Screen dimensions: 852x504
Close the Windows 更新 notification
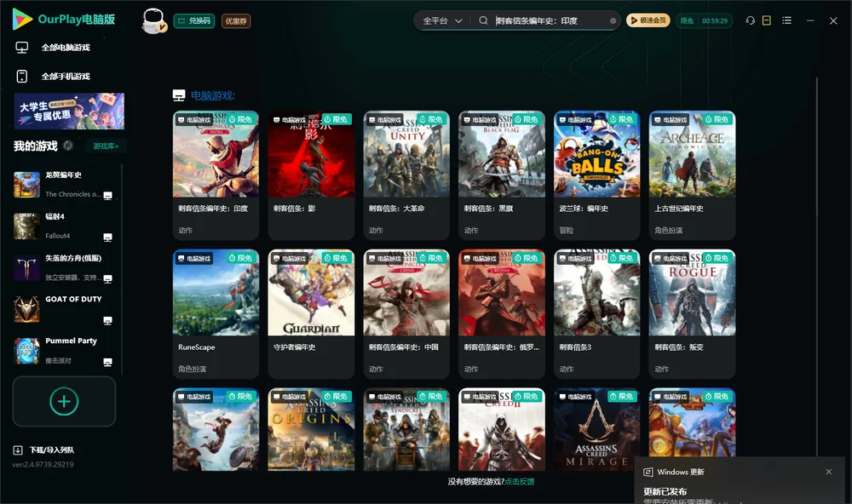click(x=829, y=472)
